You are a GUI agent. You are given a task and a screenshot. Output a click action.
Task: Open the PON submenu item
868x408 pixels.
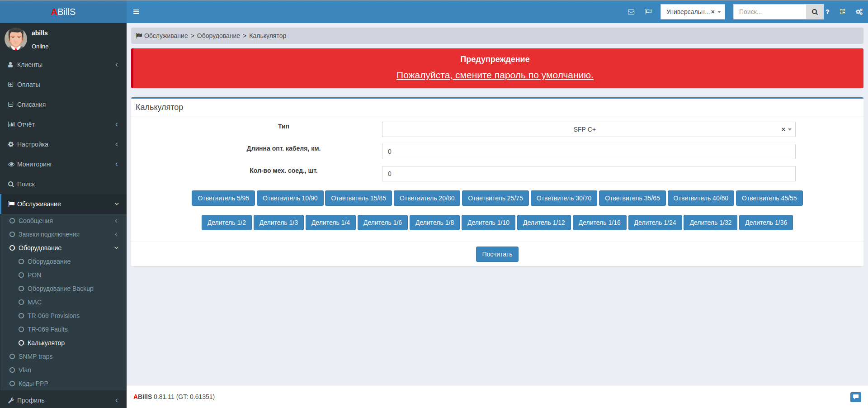[34, 275]
